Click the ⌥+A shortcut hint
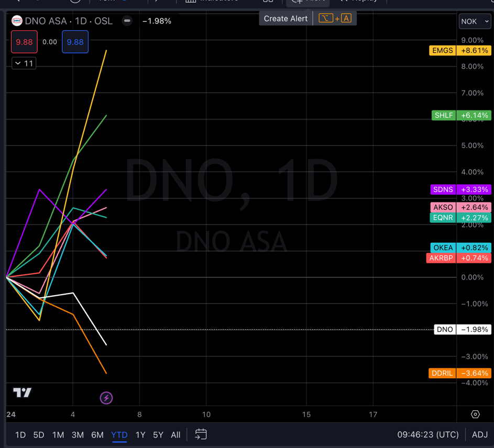This screenshot has width=494, height=448. 335,18
